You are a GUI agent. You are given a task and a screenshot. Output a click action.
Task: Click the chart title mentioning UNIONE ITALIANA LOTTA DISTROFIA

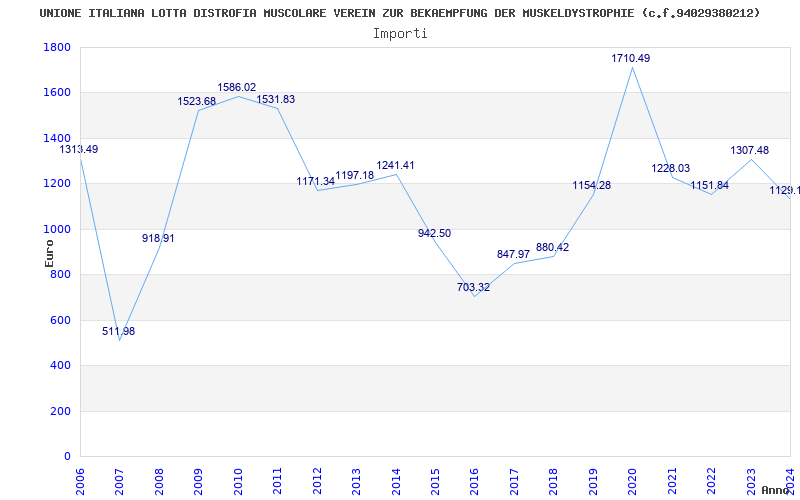[399, 13]
